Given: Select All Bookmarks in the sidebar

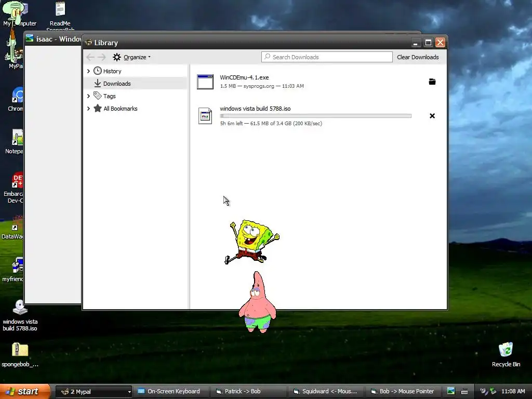Looking at the screenshot, I should coord(121,109).
